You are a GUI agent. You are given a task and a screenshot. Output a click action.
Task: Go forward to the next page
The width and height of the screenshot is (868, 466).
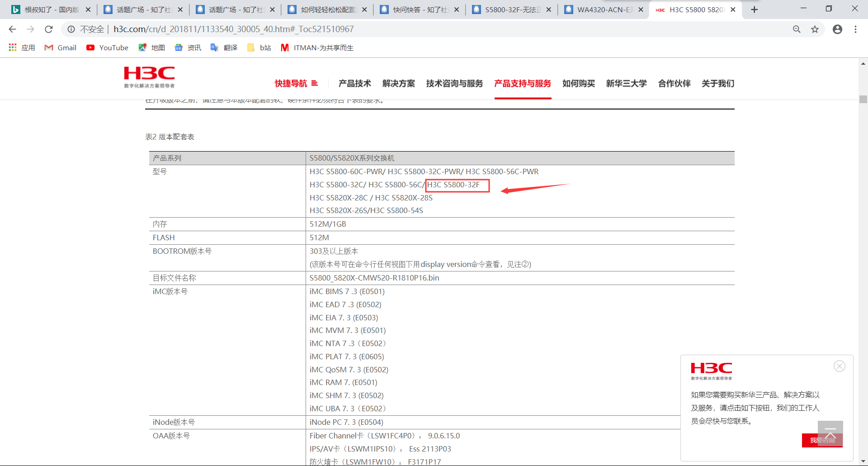pyautogui.click(x=30, y=29)
